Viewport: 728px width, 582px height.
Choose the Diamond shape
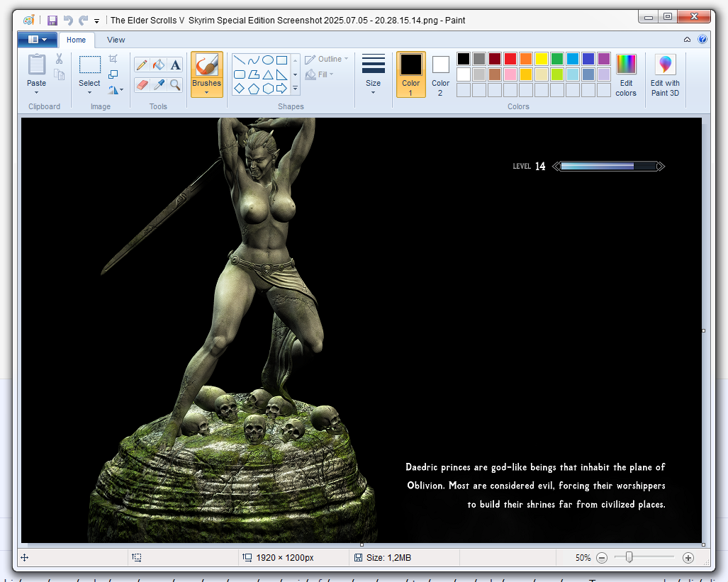tap(239, 88)
